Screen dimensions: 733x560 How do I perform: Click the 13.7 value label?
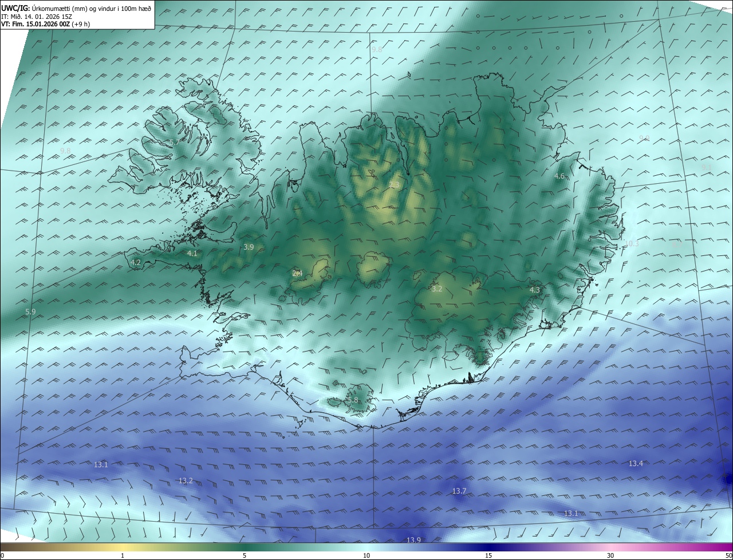point(459,491)
